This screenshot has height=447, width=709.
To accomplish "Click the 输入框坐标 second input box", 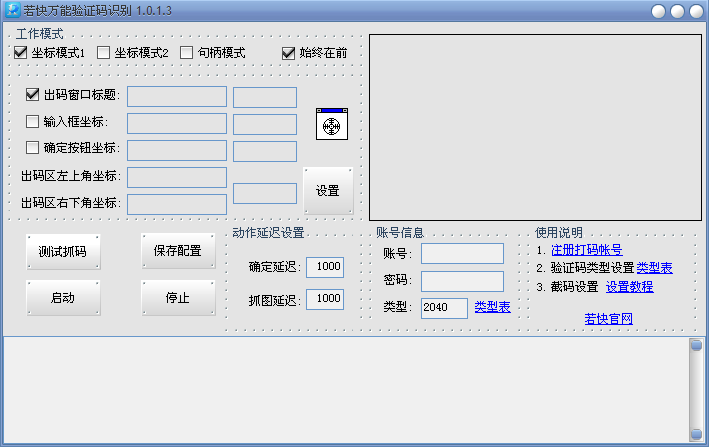I will [265, 125].
